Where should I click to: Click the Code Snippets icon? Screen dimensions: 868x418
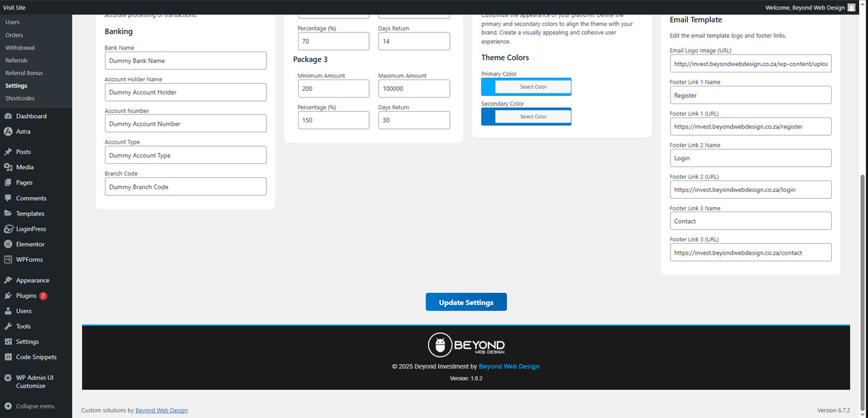pyautogui.click(x=8, y=357)
